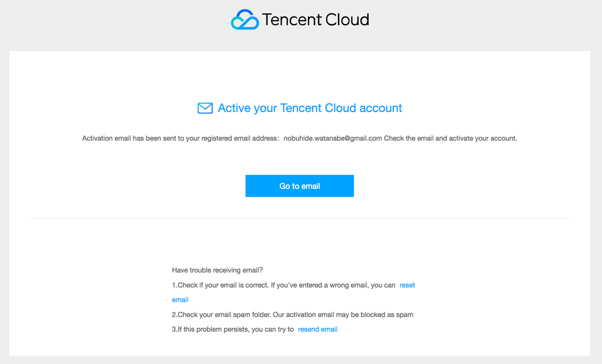Click the Tencent Cloud cloud logo icon

pos(245,19)
